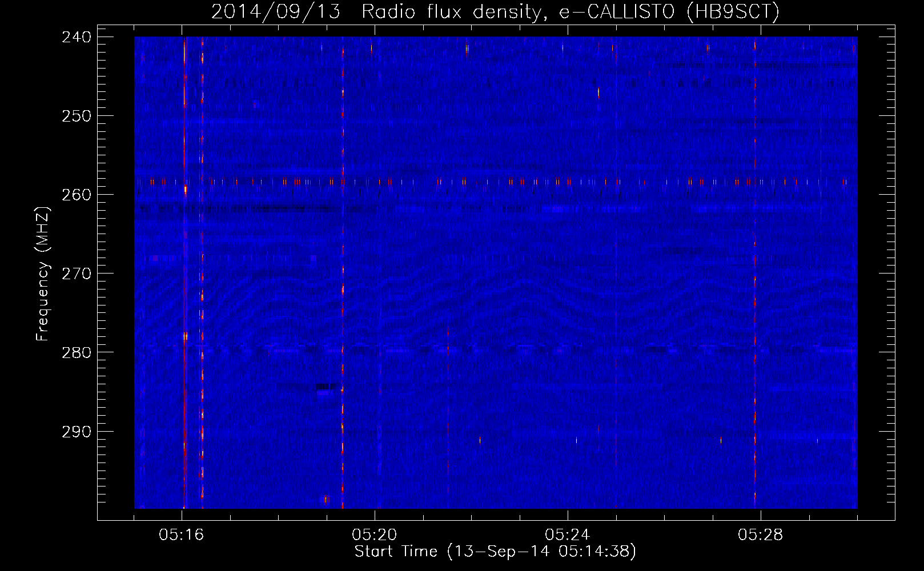Click the 260 frequency tick label
Image resolution: width=924 pixels, height=571 pixels.
(77, 195)
